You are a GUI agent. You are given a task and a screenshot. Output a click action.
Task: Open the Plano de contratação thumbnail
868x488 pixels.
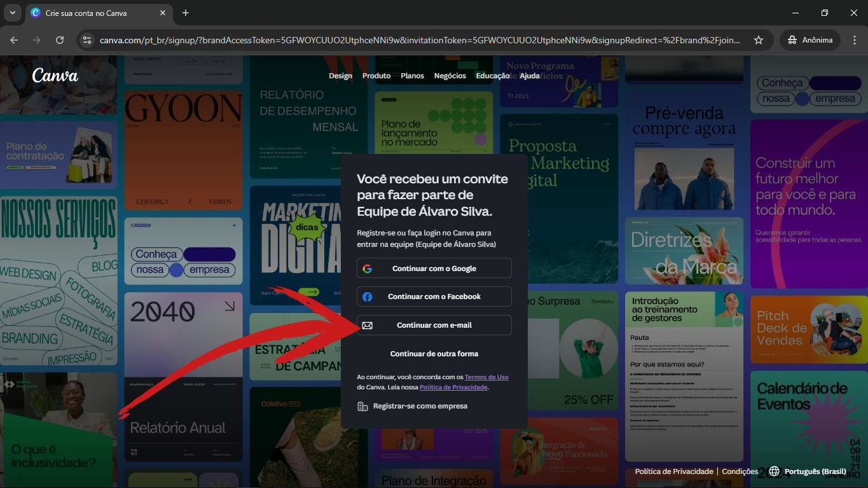point(59,155)
